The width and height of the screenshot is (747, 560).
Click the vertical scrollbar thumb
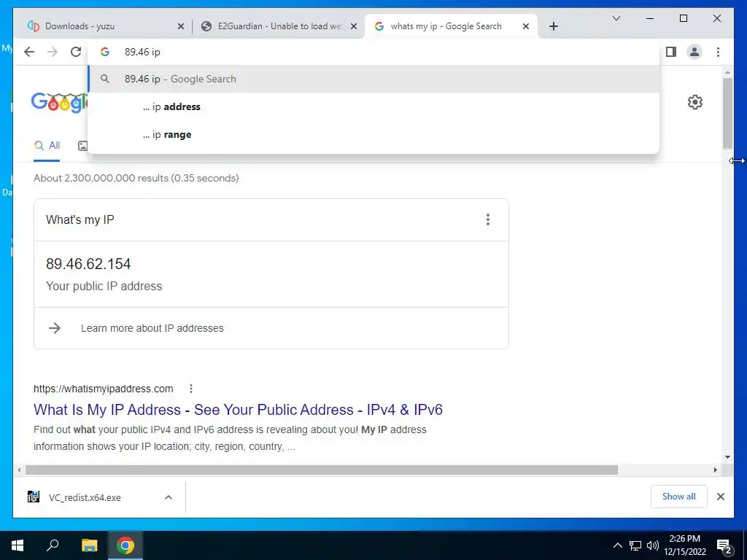click(727, 113)
